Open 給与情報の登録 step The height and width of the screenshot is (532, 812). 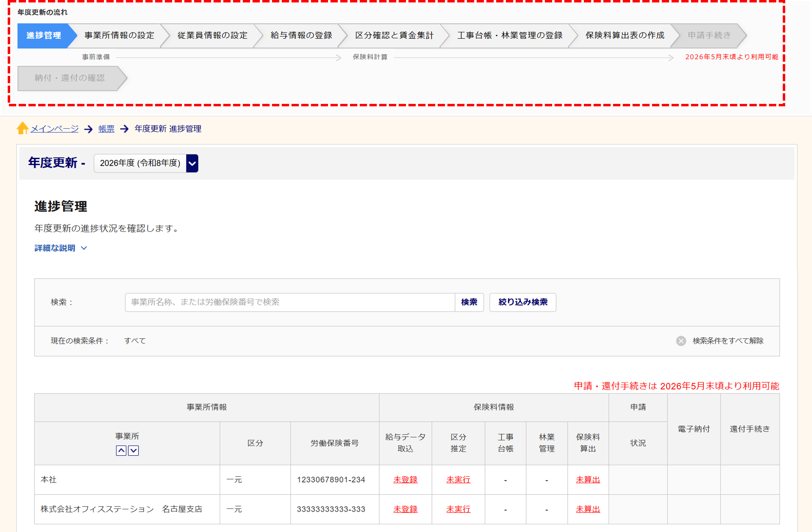[x=301, y=36]
